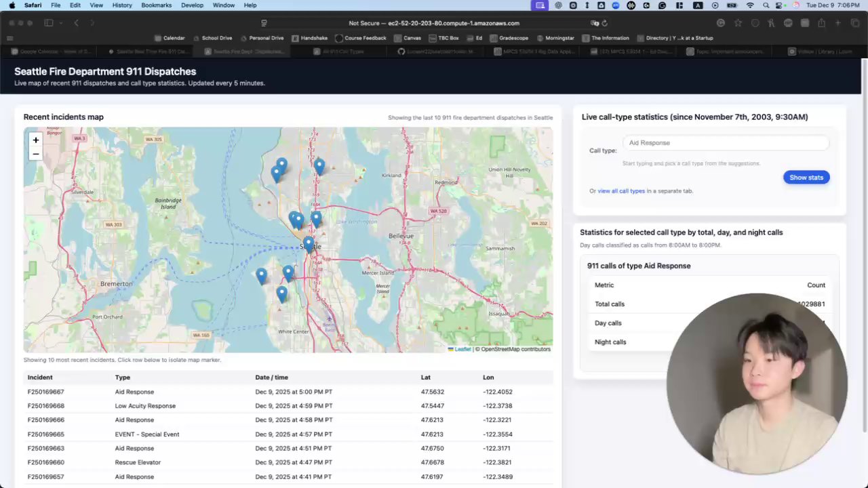
Task: Follow the view all call types link
Action: tap(621, 191)
